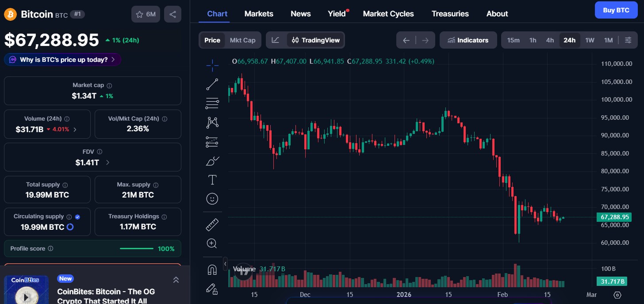
Task: Activate the zoom-in magnifier tool
Action: [212, 243]
